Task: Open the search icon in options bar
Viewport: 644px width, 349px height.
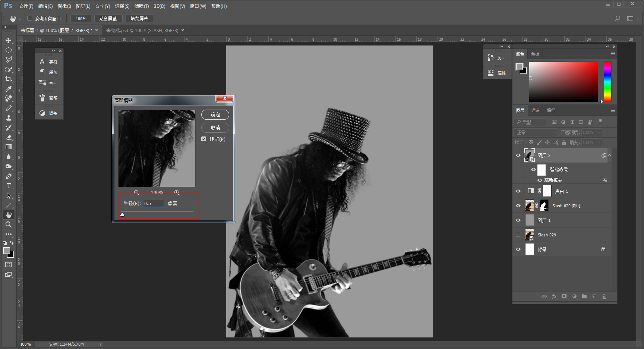Action: (618, 18)
